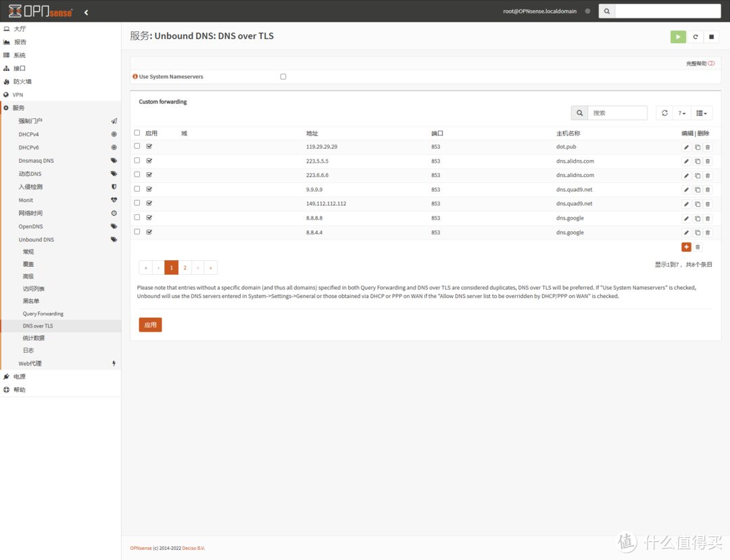Tick the select-all checkbox in table header
This screenshot has width=730, height=560.
(x=137, y=132)
